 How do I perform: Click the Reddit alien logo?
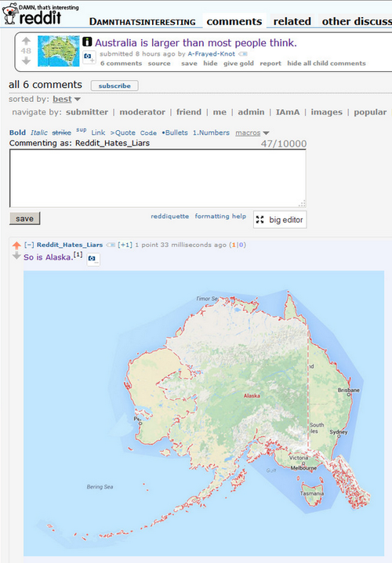(x=9, y=13)
